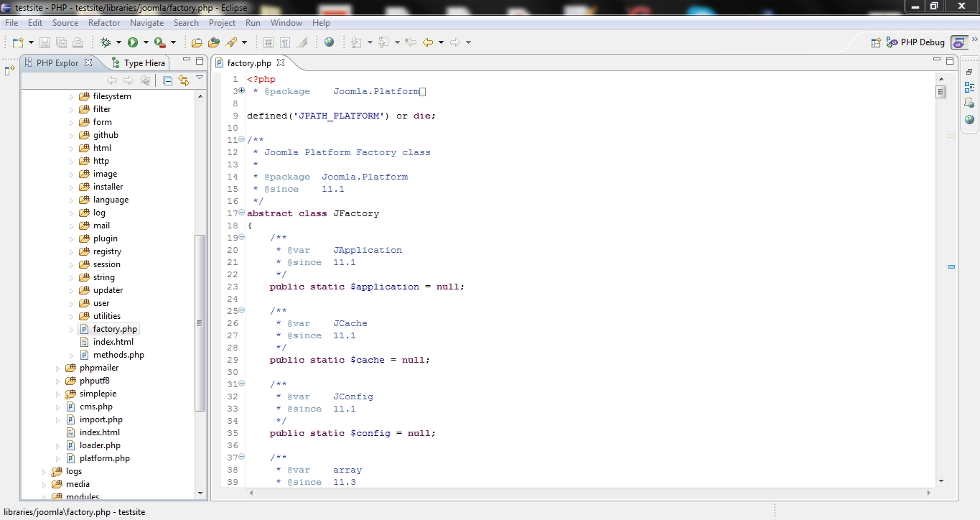Switch to the Type Hierarchy tab
This screenshot has width=980, height=520.
click(138, 63)
